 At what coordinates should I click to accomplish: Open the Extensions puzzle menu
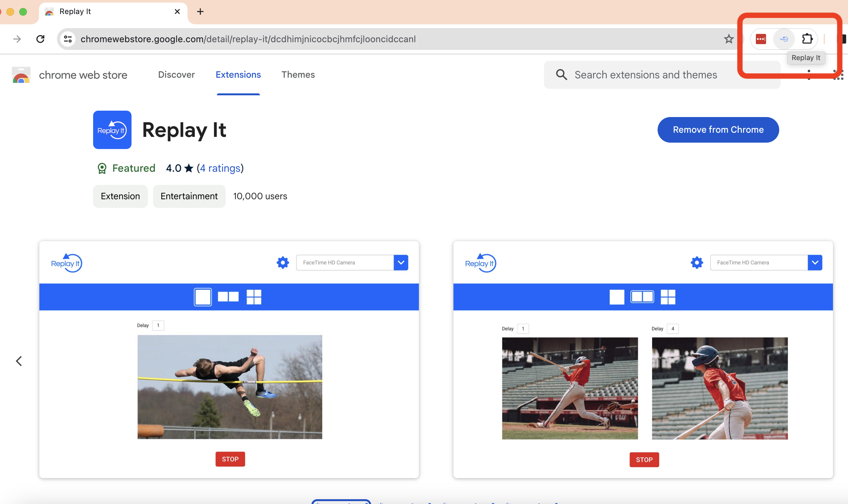[x=807, y=39]
